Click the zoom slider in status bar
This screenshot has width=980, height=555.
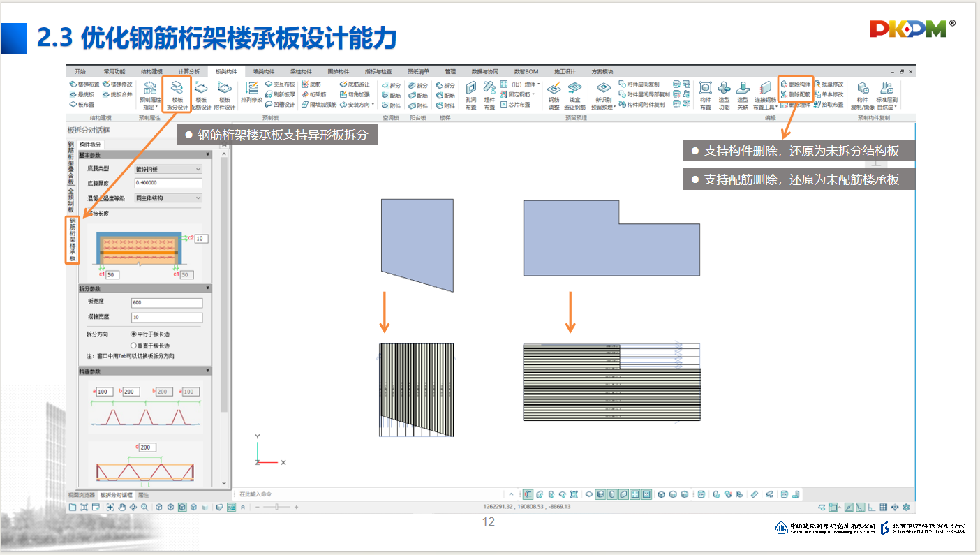coord(277,507)
